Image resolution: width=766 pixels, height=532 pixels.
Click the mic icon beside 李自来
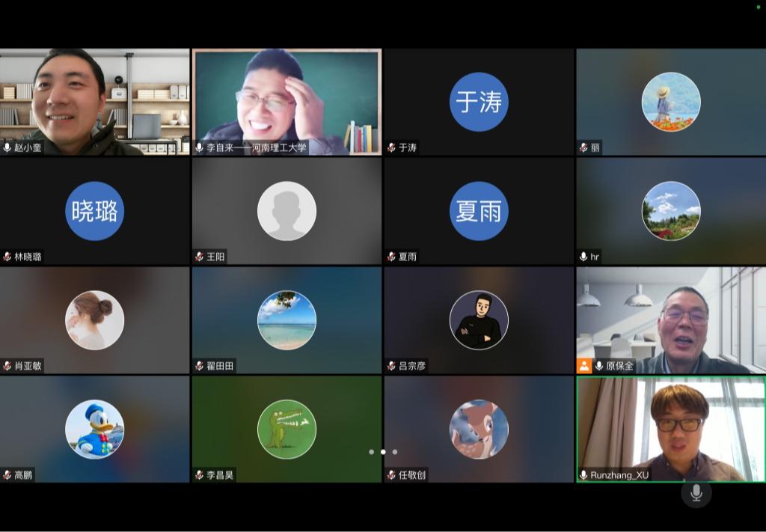pos(200,148)
